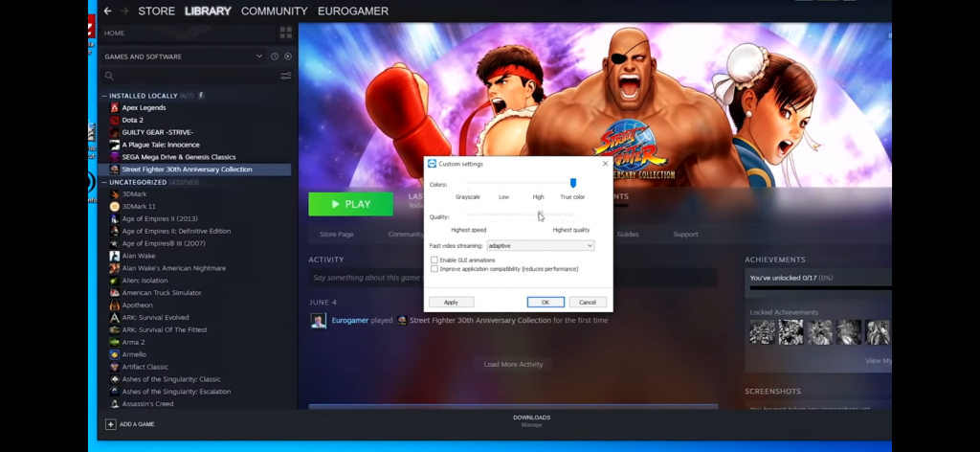Collapse the Installed Locally category
980x452 pixels.
104,96
